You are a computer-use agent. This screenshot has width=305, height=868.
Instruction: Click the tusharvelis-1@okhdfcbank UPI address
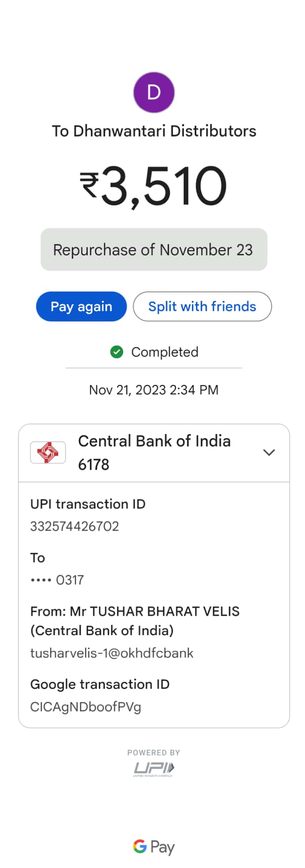tap(112, 653)
